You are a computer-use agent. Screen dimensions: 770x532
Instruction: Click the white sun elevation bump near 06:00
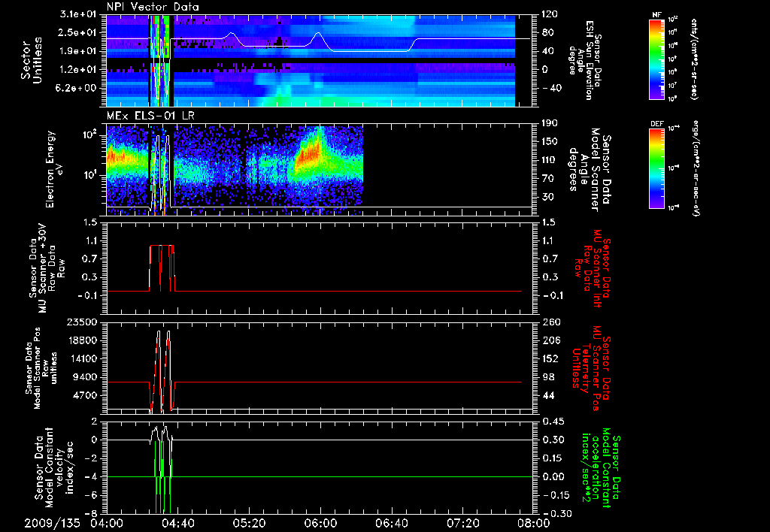coord(318,38)
